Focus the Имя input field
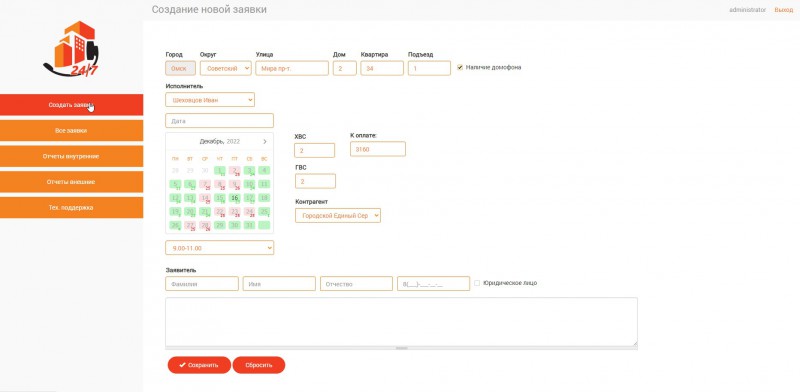 [x=279, y=284]
